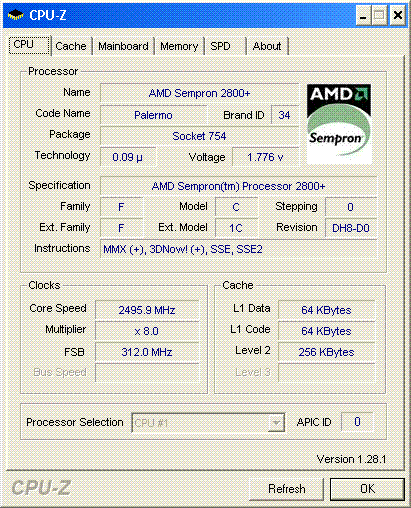Confirm with the OK button

(367, 489)
